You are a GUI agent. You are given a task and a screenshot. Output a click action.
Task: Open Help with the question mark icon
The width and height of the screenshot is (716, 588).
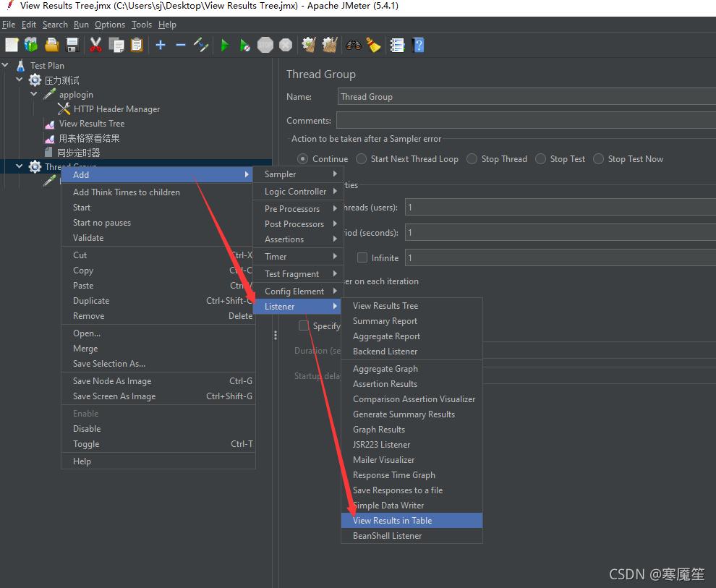click(x=418, y=45)
